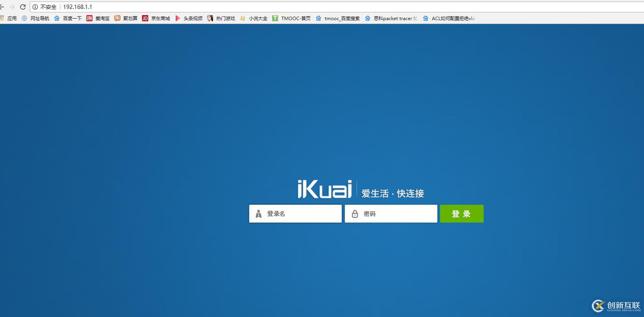This screenshot has height=317, width=644.
Task: Click the lock icon in the 密码 field
Action: pos(355,214)
